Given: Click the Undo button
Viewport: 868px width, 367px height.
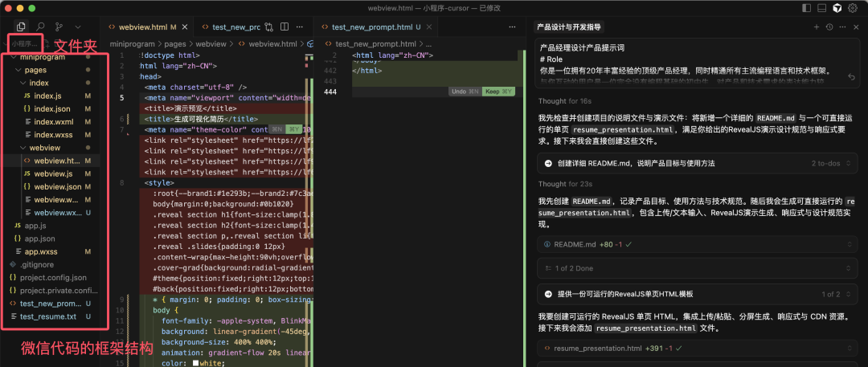Looking at the screenshot, I should (x=464, y=92).
